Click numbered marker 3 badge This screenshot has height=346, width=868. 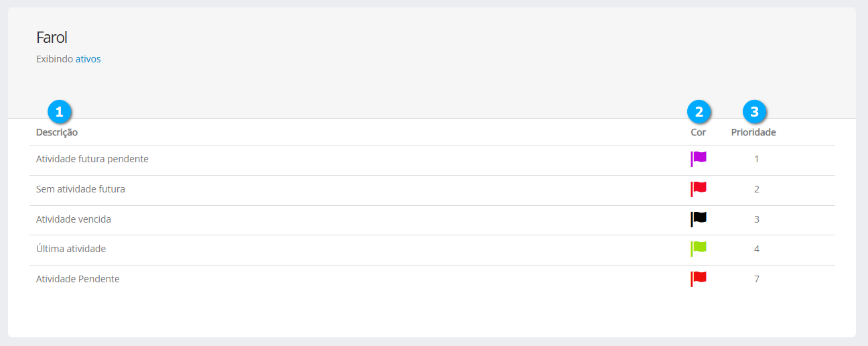(755, 111)
